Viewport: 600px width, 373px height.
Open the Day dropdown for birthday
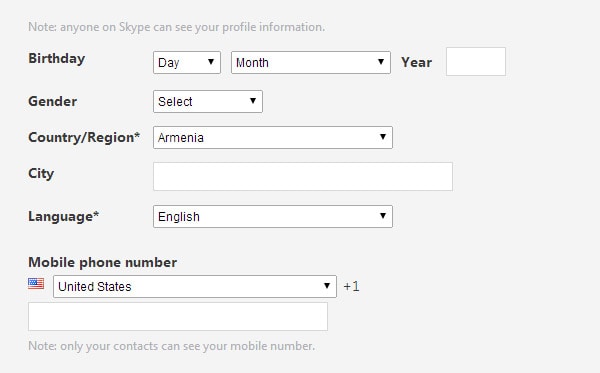[x=187, y=62]
